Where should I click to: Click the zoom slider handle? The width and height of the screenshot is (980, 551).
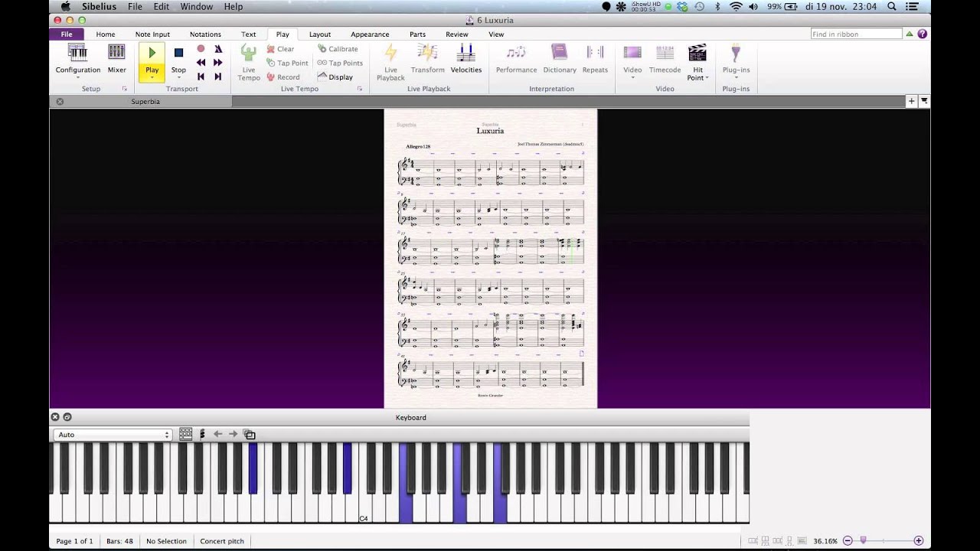pos(863,540)
